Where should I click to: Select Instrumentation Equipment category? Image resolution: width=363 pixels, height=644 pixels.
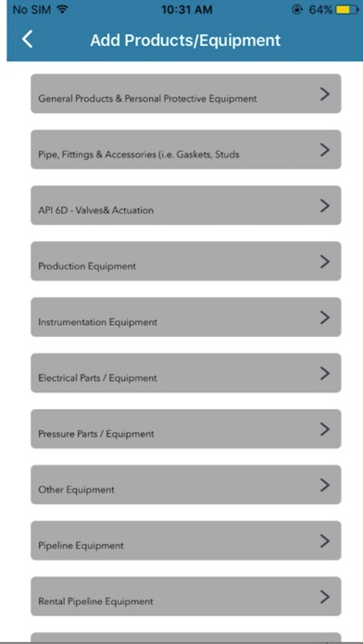click(186, 317)
